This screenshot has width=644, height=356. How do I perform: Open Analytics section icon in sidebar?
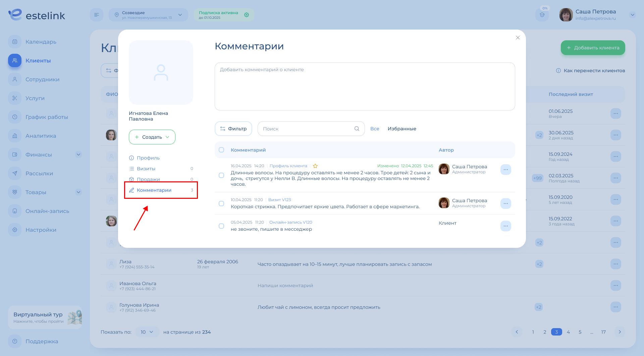pyautogui.click(x=15, y=136)
